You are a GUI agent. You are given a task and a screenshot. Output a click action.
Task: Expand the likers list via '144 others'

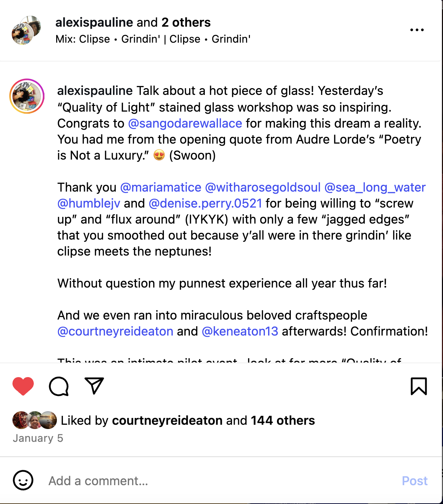(x=282, y=420)
